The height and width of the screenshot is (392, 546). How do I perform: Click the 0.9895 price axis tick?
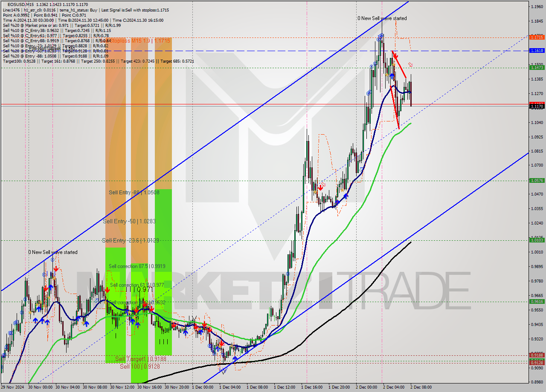(537, 267)
